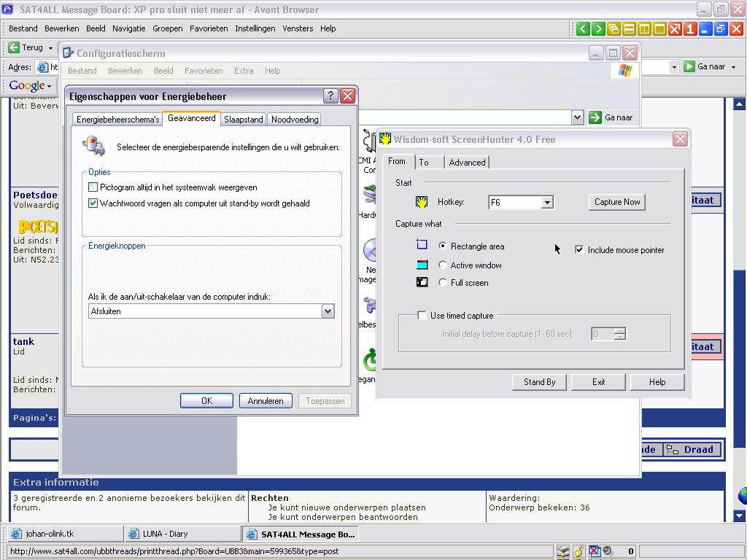The image size is (747, 560).
Task: Click the yellow maximize-all windows icon
Action: coord(659,29)
